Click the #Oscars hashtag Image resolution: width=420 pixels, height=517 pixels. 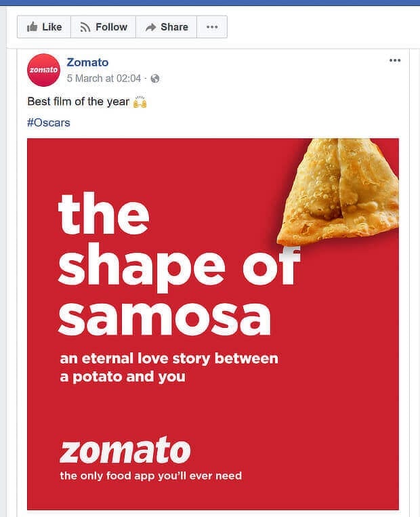click(x=48, y=123)
